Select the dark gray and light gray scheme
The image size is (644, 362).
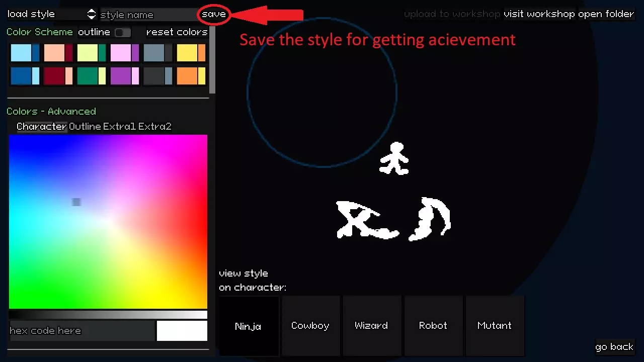[158, 76]
